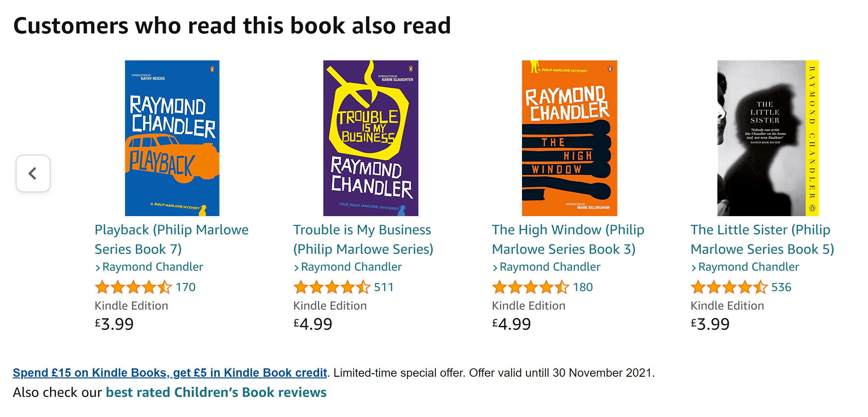Viewport: 868px width, 417px height.
Task: View the 536 reviews of The Little Sister
Action: click(x=781, y=287)
